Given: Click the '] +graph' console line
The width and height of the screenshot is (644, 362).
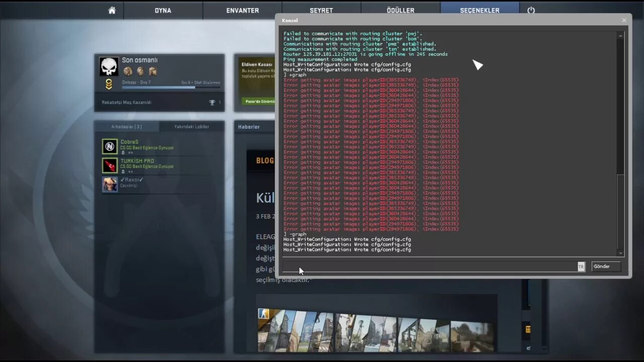Looking at the screenshot, I should pos(295,75).
